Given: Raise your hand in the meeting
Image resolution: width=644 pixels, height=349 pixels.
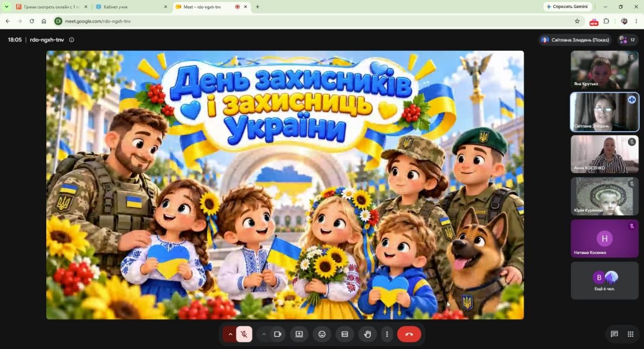Looking at the screenshot, I should coord(367,334).
